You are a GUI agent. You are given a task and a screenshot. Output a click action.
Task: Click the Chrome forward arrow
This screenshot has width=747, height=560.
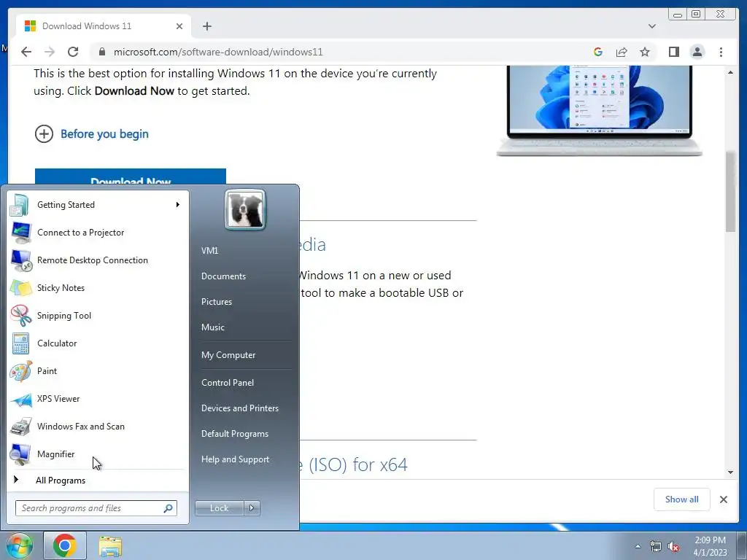(50, 52)
